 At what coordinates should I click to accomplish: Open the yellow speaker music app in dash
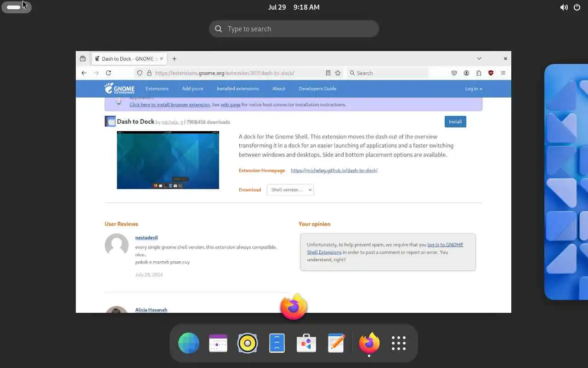coord(248,343)
